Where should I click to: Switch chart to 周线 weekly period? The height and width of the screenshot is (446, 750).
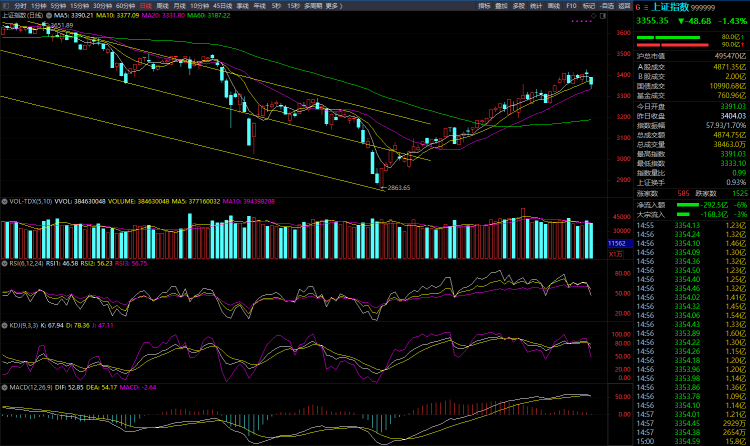(165, 6)
